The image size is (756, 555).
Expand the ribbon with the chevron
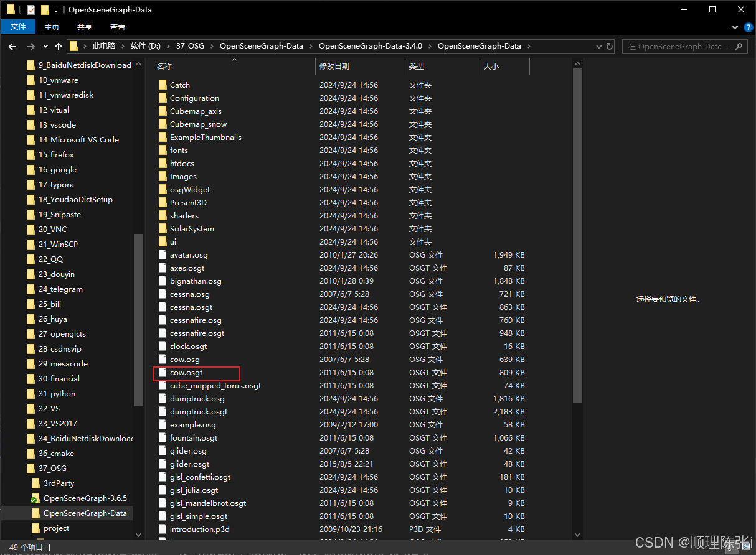[734, 27]
